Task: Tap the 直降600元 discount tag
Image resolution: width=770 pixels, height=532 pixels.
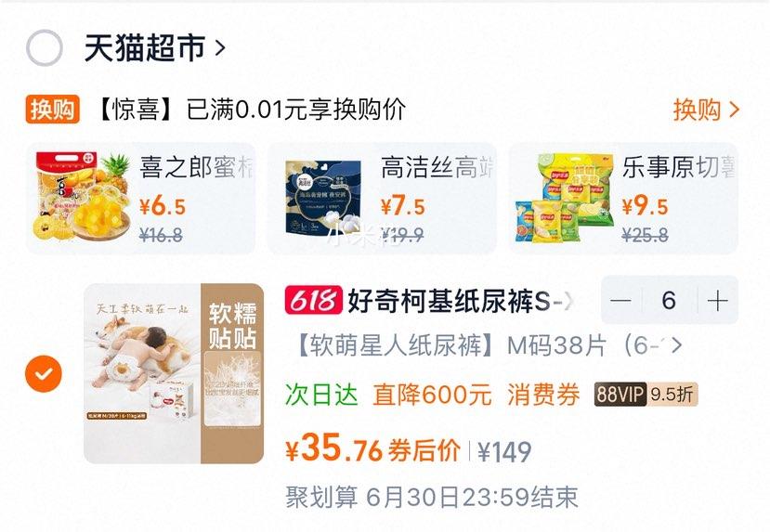Action: [432, 395]
